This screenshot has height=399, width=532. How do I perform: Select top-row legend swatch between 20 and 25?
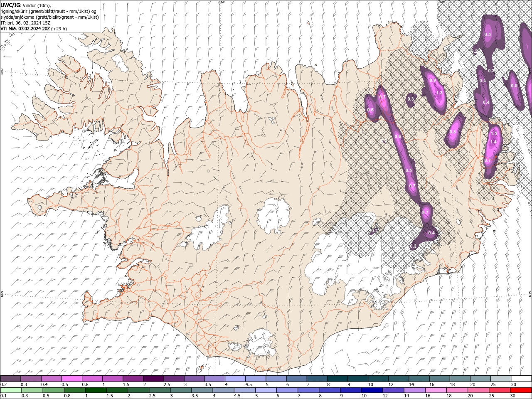[x=480, y=379]
